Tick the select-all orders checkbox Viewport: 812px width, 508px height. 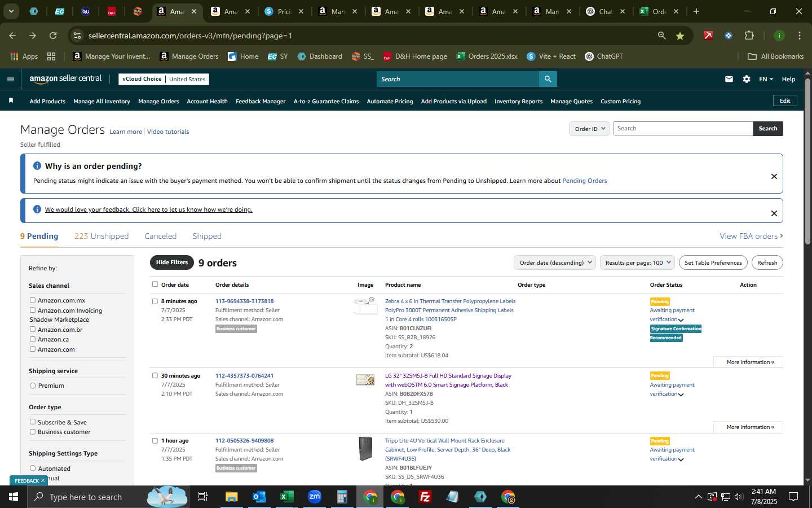[155, 284]
